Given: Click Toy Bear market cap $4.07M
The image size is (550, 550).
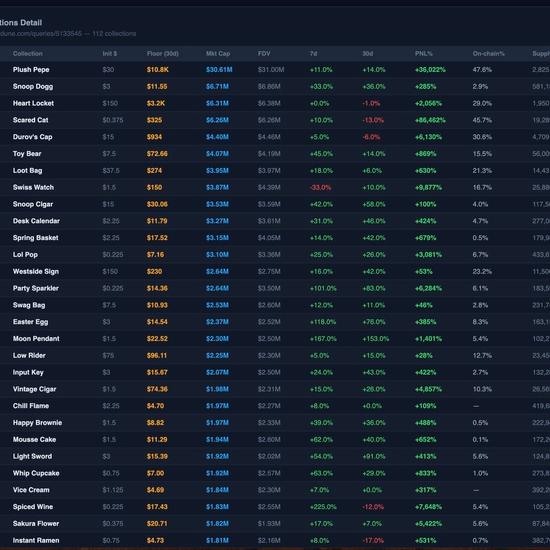Looking at the screenshot, I should click(x=217, y=154).
